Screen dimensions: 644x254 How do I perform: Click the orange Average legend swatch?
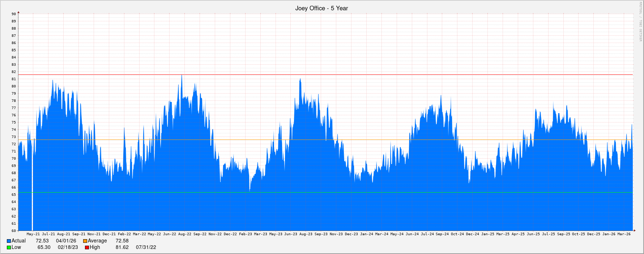tap(85, 241)
